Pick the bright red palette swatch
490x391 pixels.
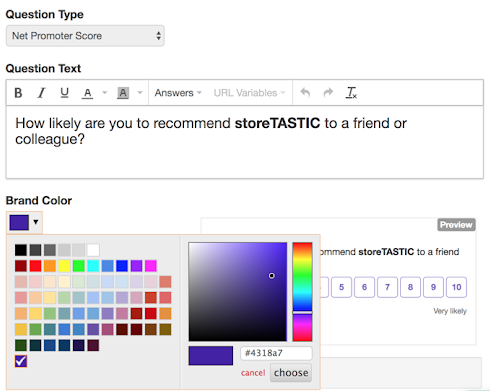point(35,266)
